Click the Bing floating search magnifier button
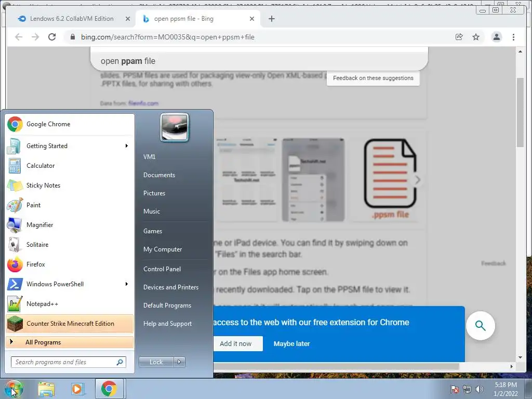Screen dimensions: 532x399 (x=480, y=326)
